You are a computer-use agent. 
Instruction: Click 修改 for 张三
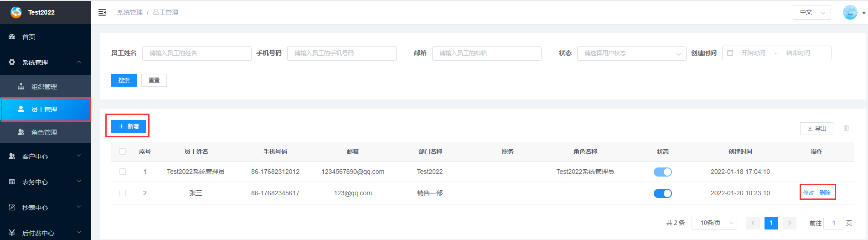pos(808,193)
